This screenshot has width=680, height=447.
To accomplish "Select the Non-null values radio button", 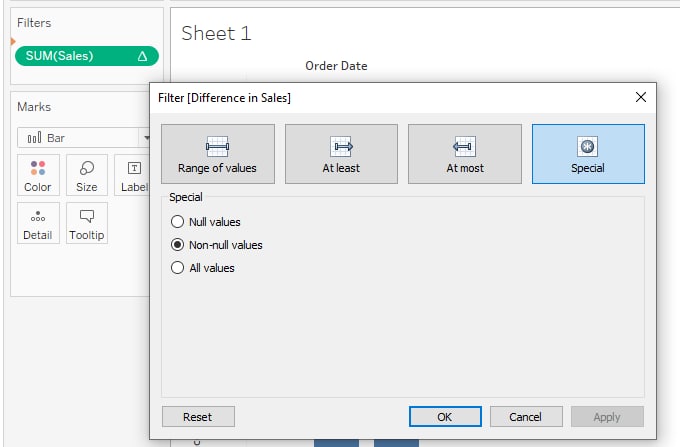I will tap(177, 245).
